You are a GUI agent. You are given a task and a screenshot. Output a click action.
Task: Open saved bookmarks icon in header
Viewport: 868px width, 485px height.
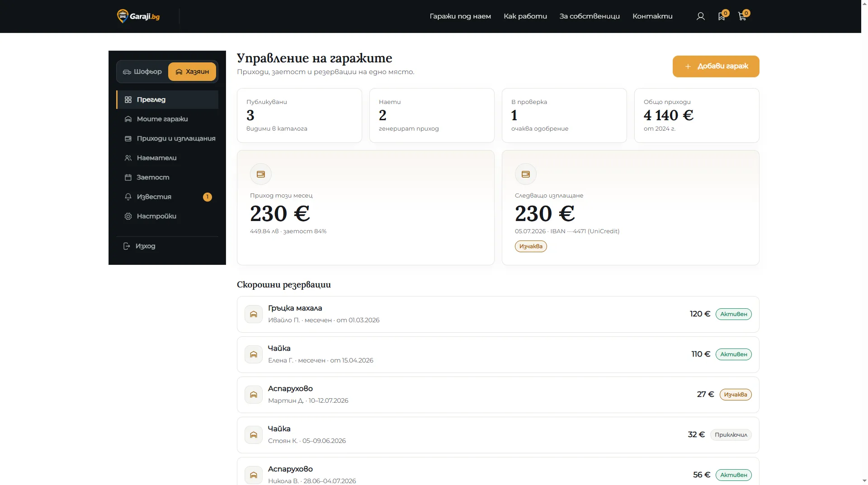point(722,16)
